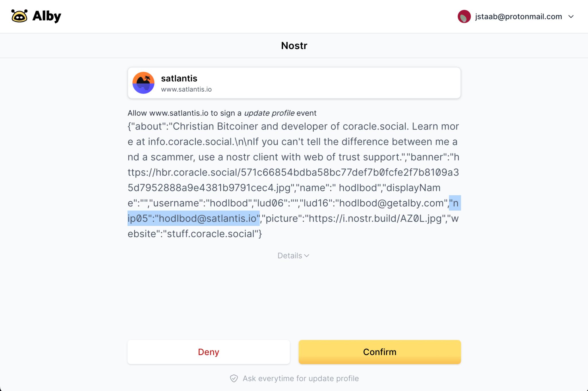Click the Alby bee logo icon
The image size is (588, 391).
coord(19,16)
